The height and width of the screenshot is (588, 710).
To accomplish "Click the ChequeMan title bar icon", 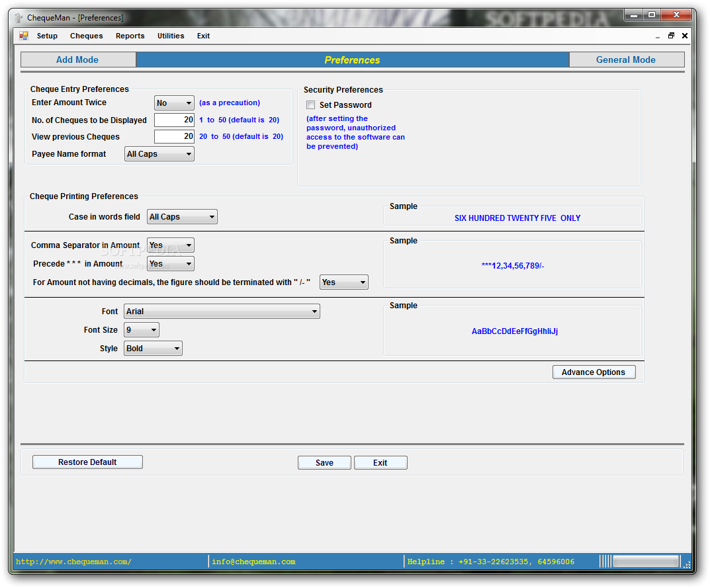I will tap(19, 18).
